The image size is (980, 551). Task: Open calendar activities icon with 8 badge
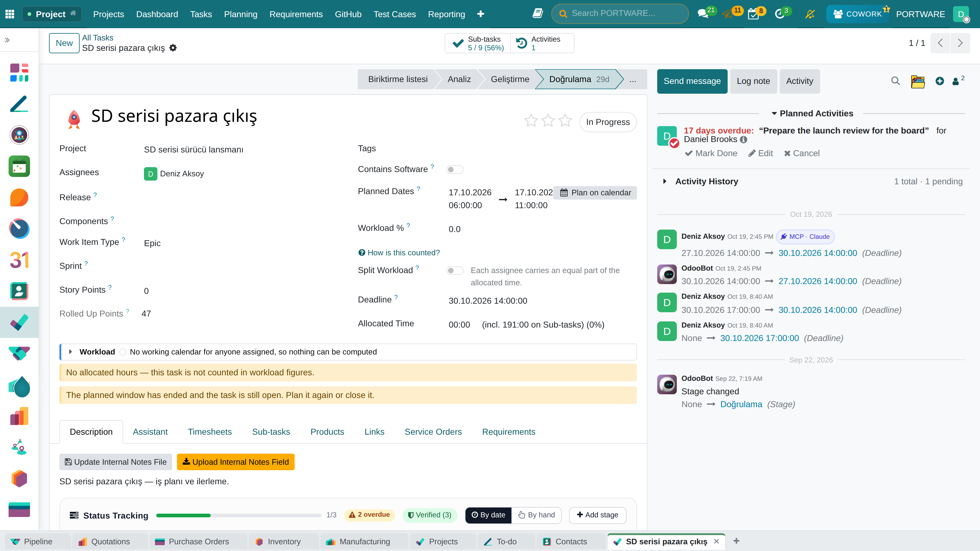point(753,14)
